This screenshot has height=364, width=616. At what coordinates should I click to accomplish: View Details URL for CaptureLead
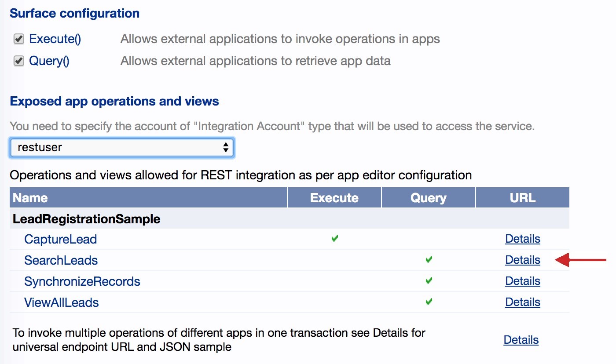point(522,239)
